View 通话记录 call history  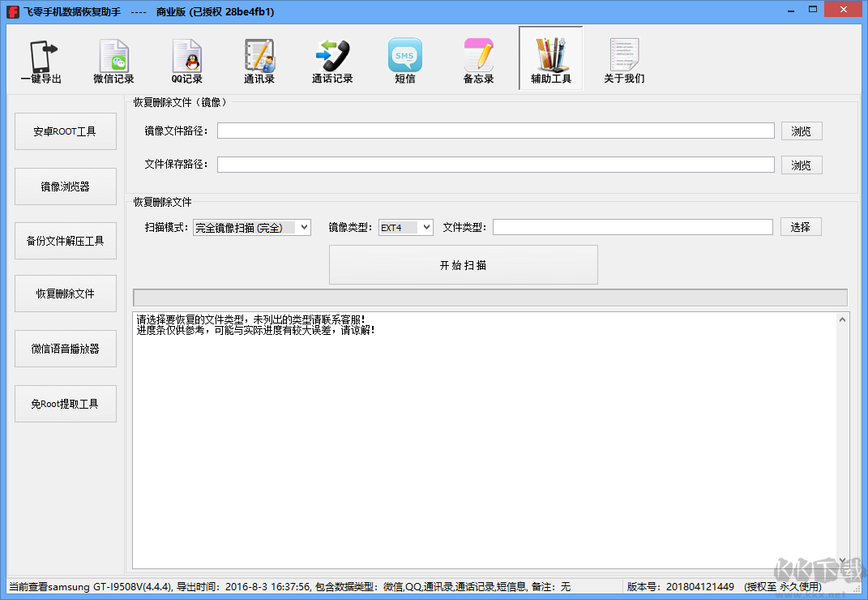[x=332, y=58]
